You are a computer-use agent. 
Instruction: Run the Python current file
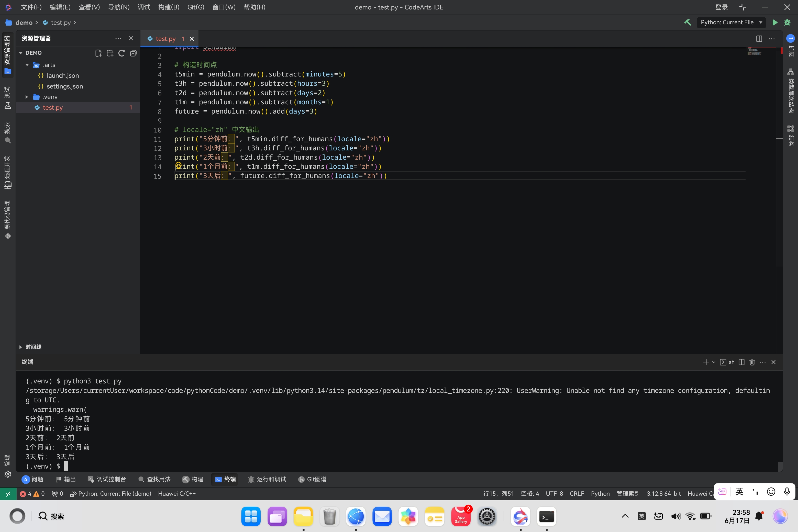[x=774, y=23]
